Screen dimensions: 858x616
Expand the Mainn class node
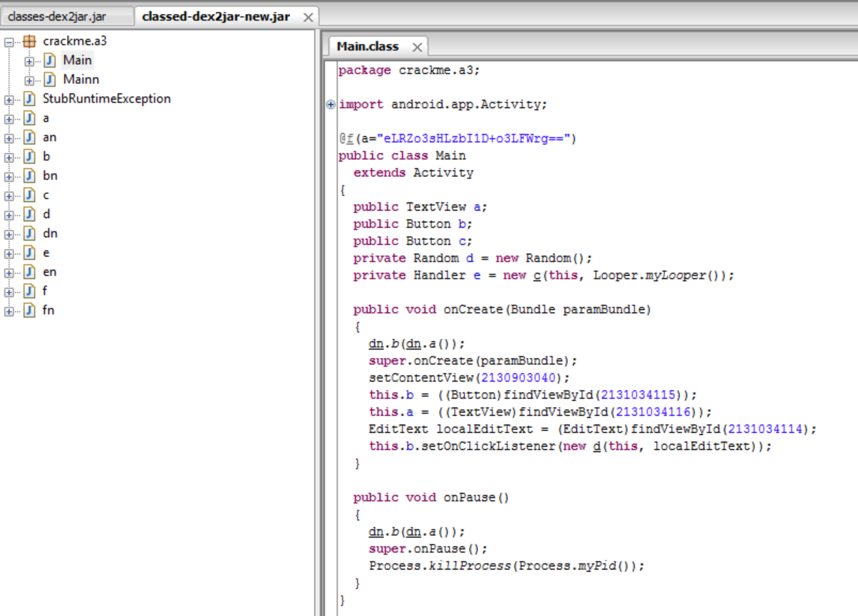click(x=29, y=80)
